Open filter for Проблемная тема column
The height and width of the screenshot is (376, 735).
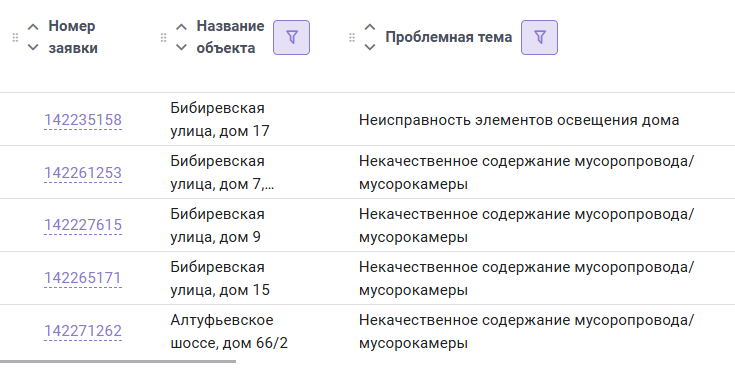click(x=539, y=38)
